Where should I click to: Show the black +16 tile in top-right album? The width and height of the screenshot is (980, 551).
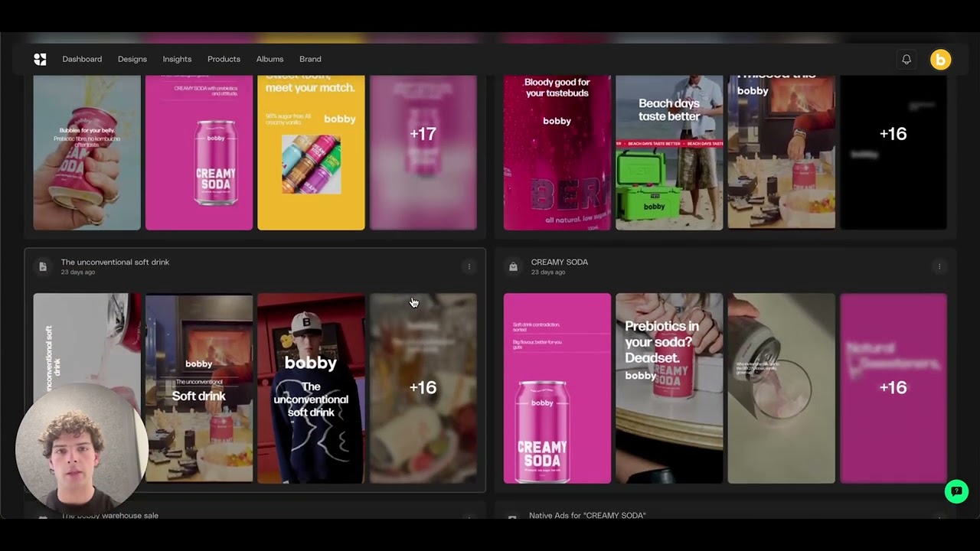coord(893,152)
